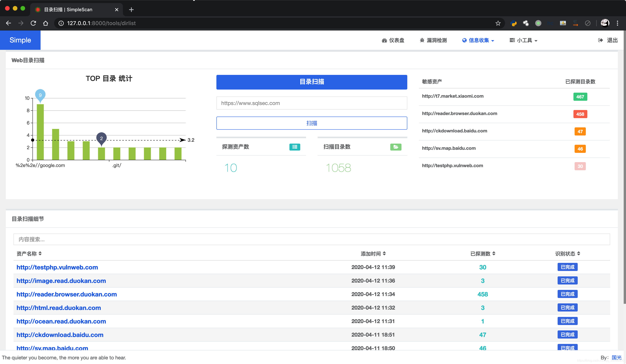Click 已完成 status for testphp.vulnweb.com
Viewport: 626px width, 364px height.
567,267
